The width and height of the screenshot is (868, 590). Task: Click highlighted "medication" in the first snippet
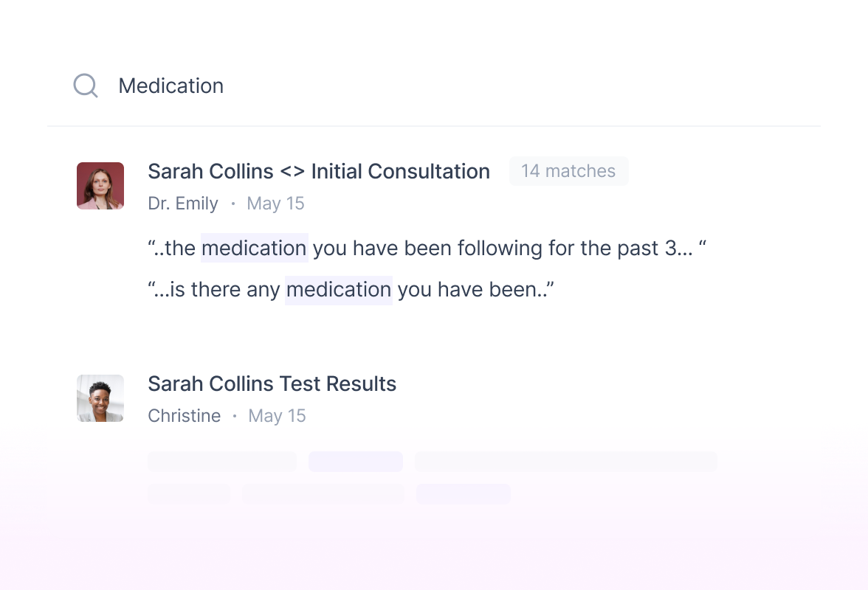254,248
